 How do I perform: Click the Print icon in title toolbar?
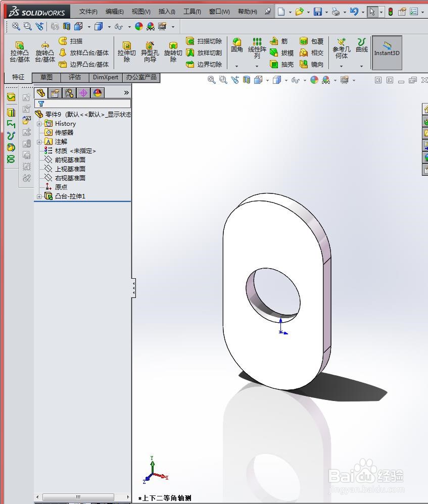[336, 12]
